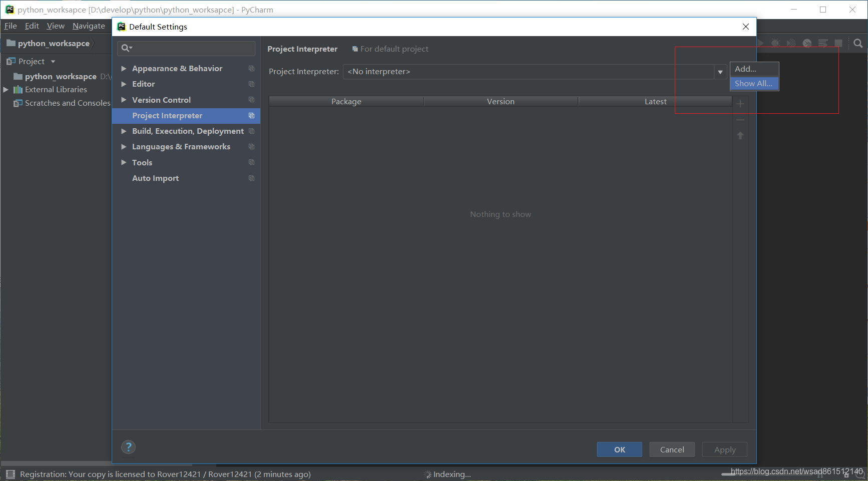Click copy icon beside Appearance & Behavior

(x=251, y=69)
